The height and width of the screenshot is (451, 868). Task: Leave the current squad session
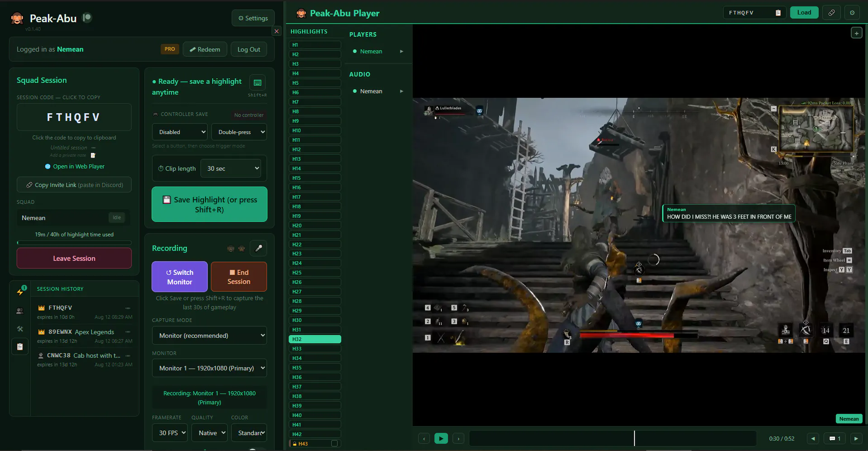(74, 258)
